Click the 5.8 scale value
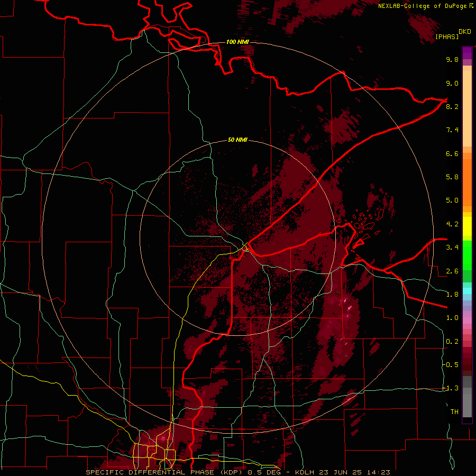Image resolution: width=476 pixels, height=476 pixels. click(x=452, y=177)
